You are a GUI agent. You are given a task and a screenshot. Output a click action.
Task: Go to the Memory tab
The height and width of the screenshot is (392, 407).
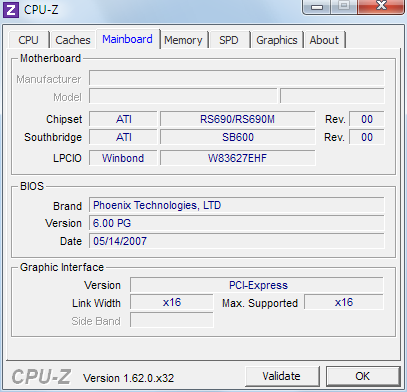click(x=183, y=40)
